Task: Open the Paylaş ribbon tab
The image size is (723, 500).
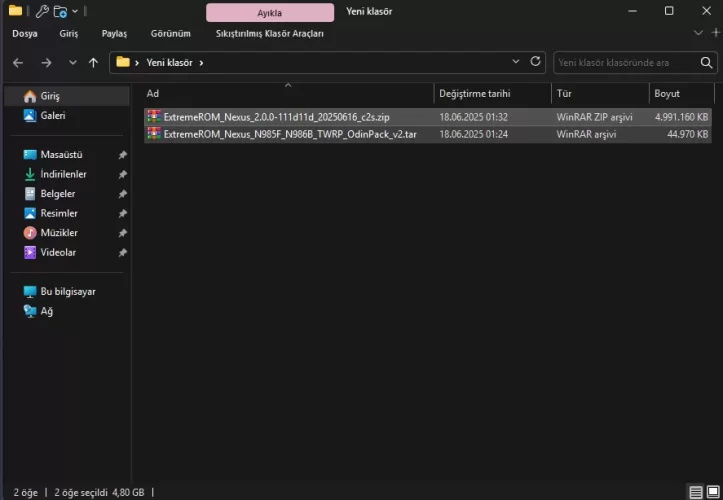Action: tap(114, 33)
